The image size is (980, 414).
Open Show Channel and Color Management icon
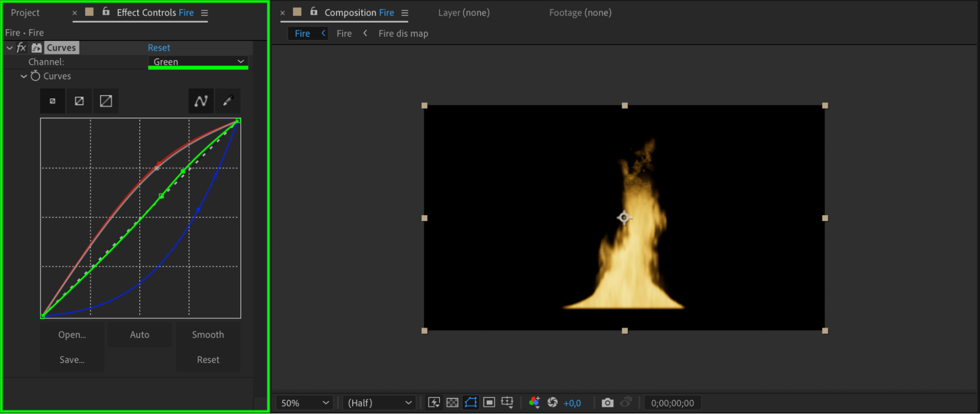(x=534, y=403)
